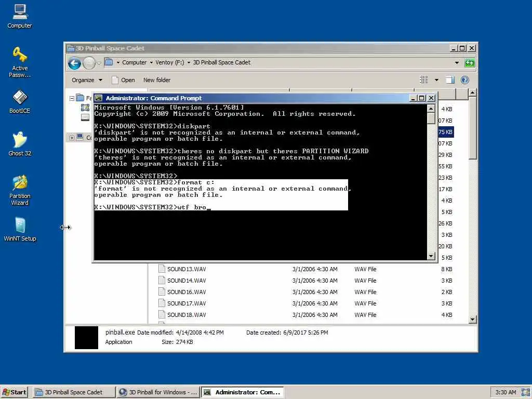This screenshot has width=532, height=399.
Task: Maximize the Command Prompt window
Action: (422, 98)
